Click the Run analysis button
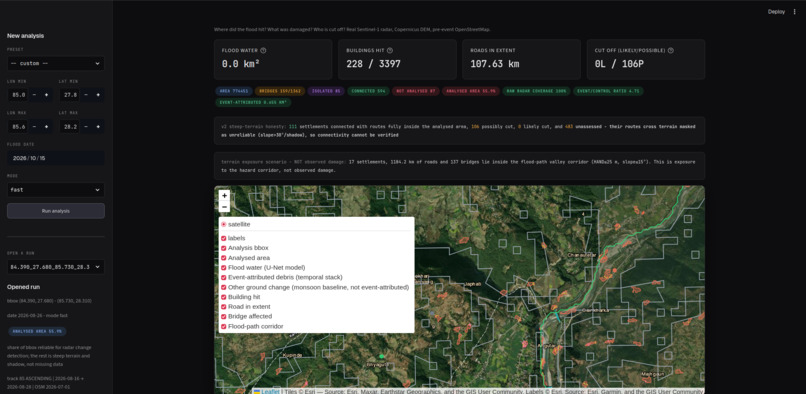Screen dimensions: 806x394 tap(56, 211)
